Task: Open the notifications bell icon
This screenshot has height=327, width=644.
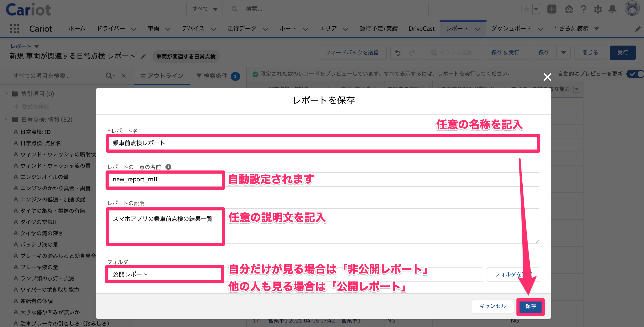Action: click(x=612, y=9)
